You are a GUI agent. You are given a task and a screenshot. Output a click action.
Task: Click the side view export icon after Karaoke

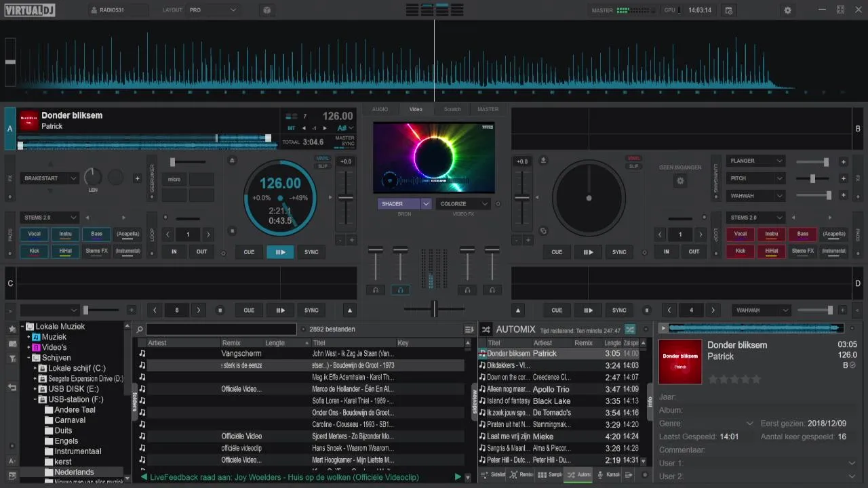(629, 475)
